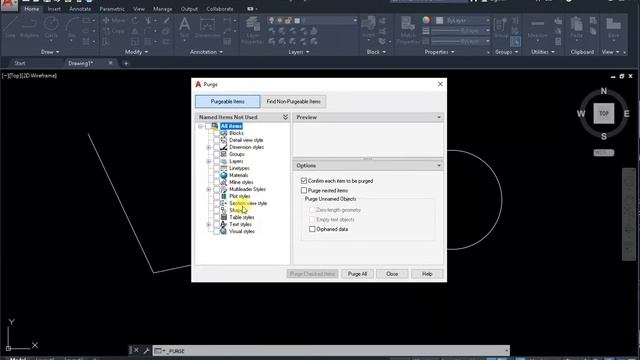Screen dimensions: 640x360
Task: Click the Measure tool icon
Action: (x=538, y=27)
